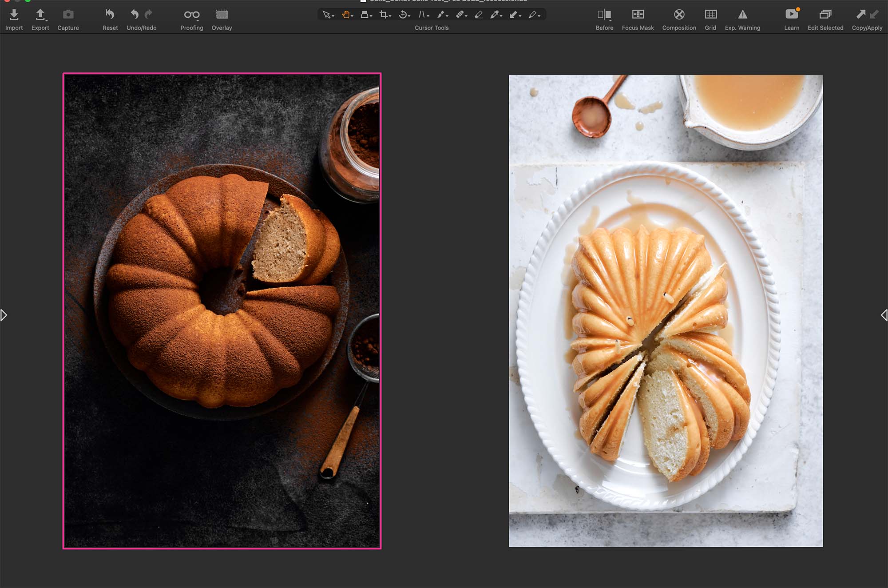Open the dropdown arrow beside the Crop tool

[390, 16]
